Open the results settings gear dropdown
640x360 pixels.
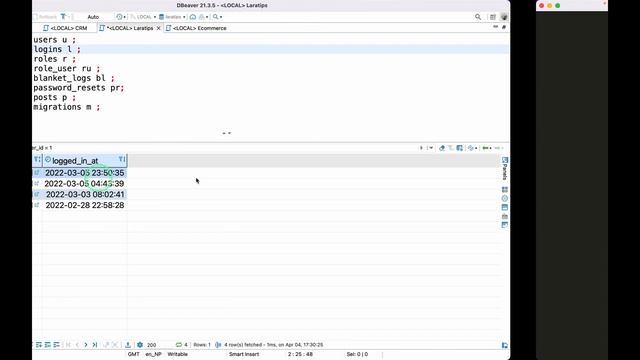(472, 148)
